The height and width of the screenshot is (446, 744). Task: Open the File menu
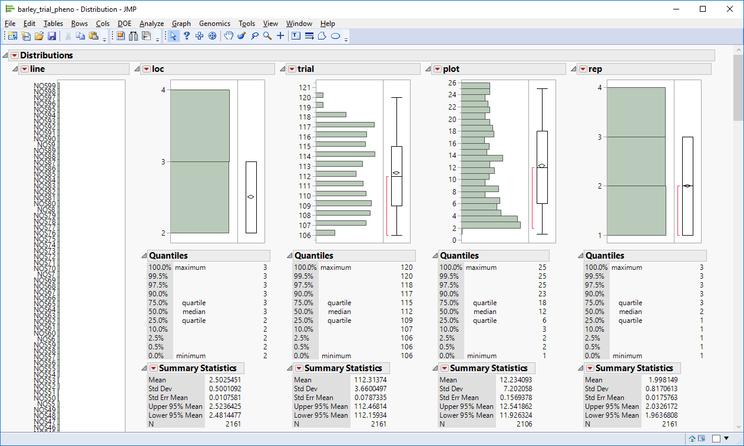point(10,23)
